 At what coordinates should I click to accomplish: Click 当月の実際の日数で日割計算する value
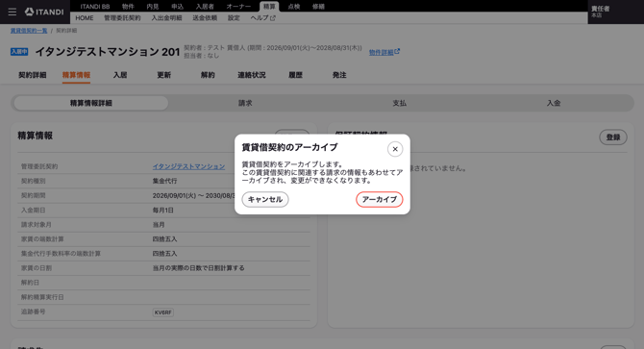point(199,268)
